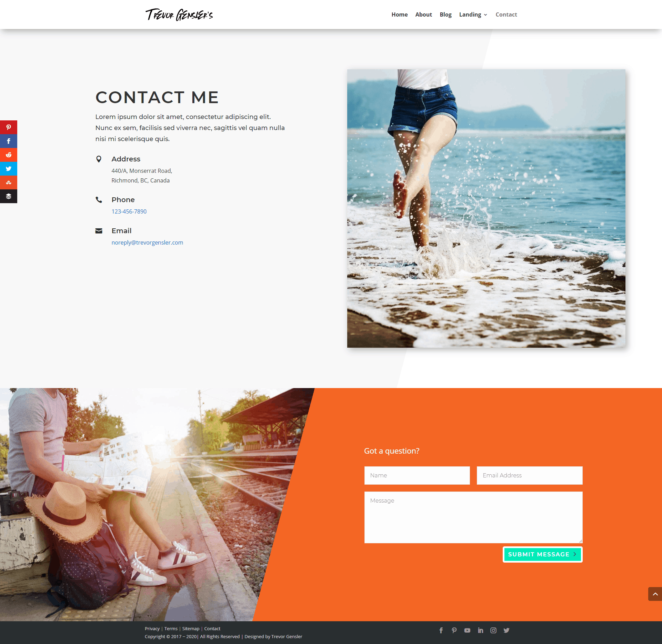Click the 'Email' label heading
Viewport: 662px width, 644px height.
(x=121, y=231)
